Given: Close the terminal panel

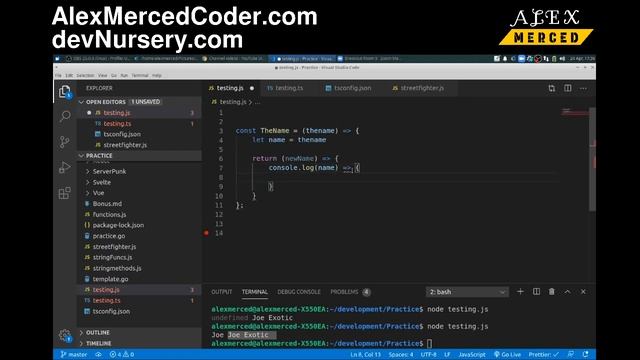Looking at the screenshot, I should click(x=583, y=292).
